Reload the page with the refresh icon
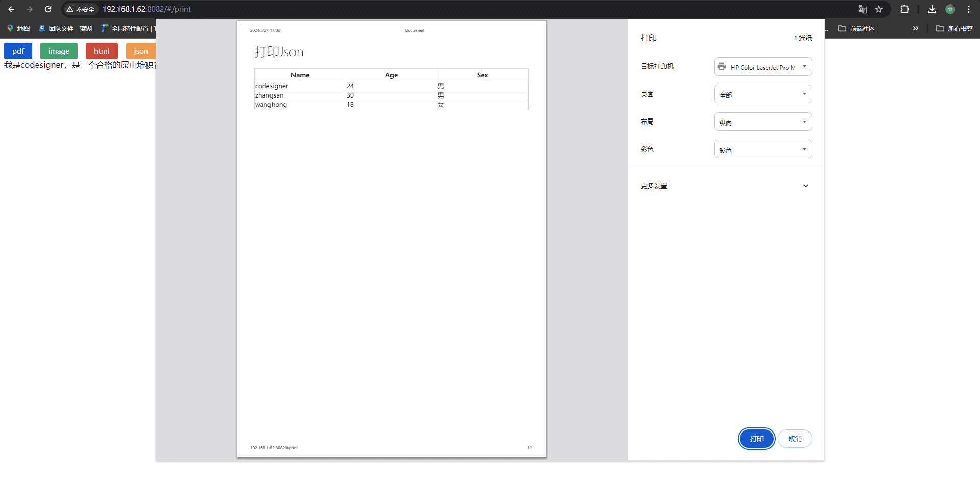The image size is (980, 504). pyautogui.click(x=48, y=9)
